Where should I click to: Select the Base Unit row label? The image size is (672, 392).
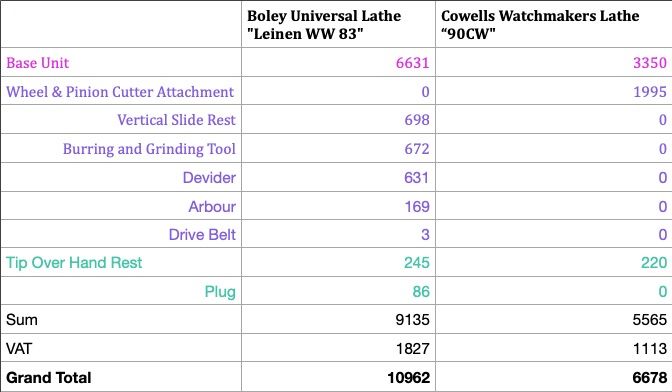(37, 63)
